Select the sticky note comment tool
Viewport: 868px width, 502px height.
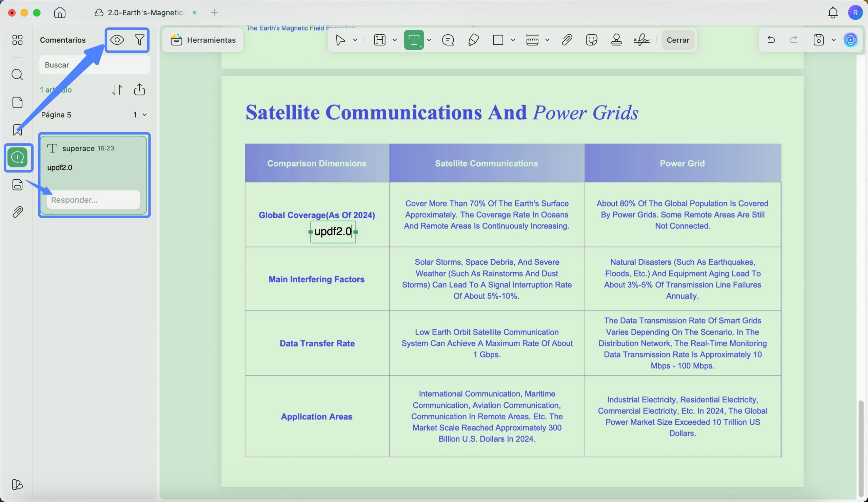point(448,40)
